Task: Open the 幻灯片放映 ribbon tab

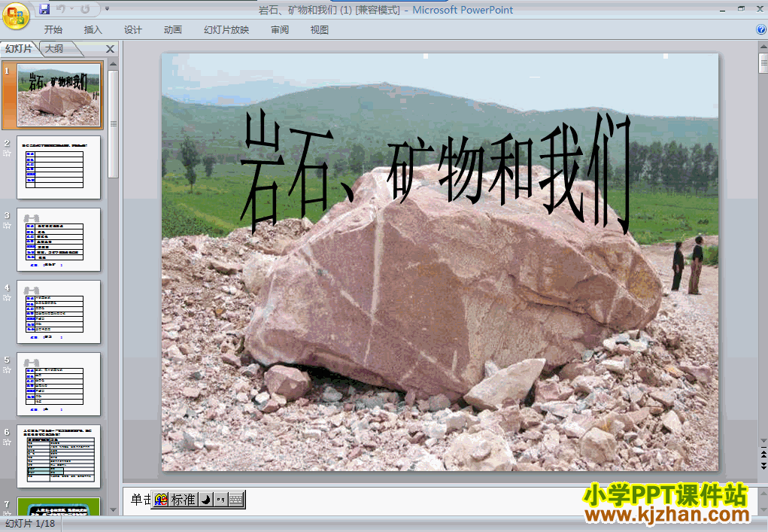Action: click(x=226, y=30)
